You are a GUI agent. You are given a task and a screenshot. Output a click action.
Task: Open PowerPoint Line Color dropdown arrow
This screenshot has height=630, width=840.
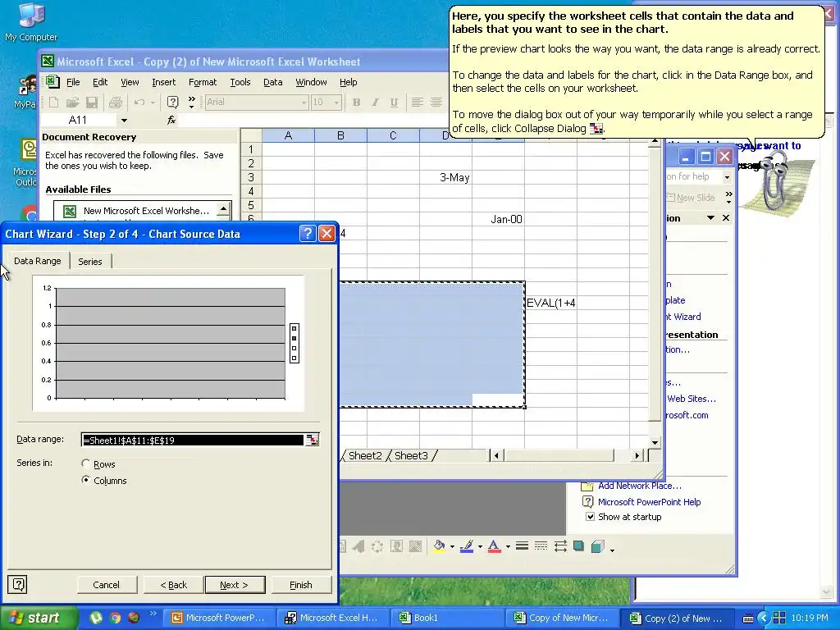click(480, 546)
